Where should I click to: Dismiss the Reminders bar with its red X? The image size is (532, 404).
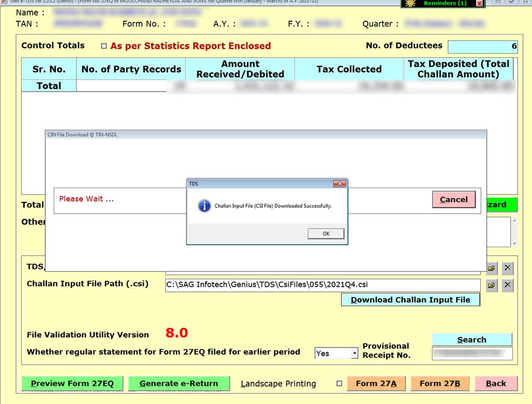(x=479, y=4)
